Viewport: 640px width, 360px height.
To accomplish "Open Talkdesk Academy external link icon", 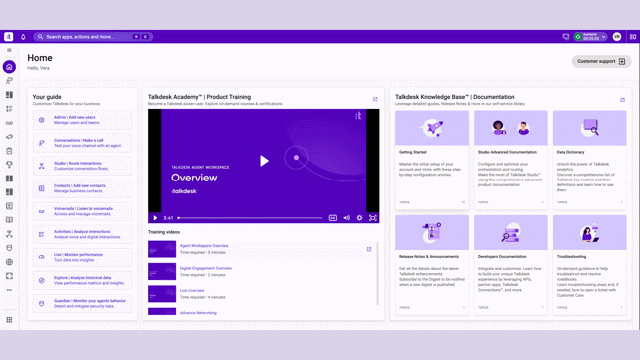I will coord(375,99).
